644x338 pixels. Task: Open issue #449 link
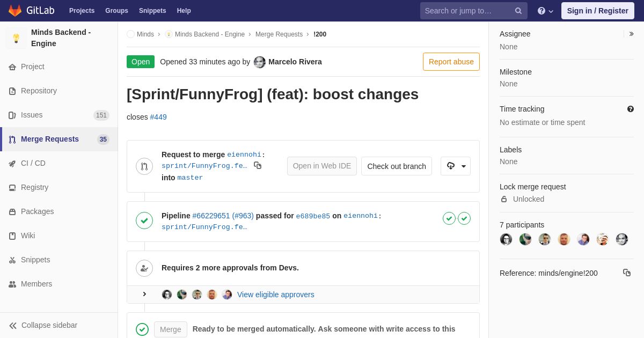158,117
